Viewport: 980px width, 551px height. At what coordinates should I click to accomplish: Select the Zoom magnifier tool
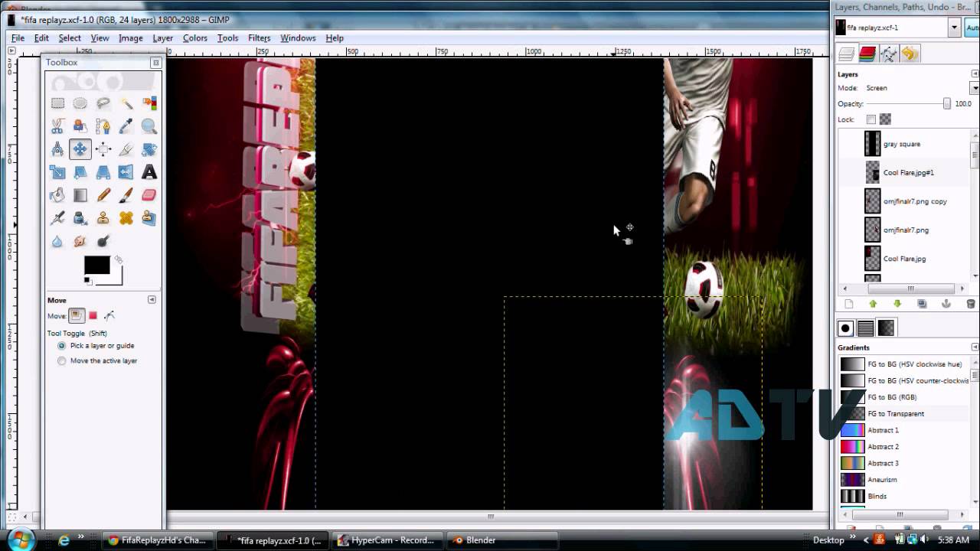coord(149,126)
